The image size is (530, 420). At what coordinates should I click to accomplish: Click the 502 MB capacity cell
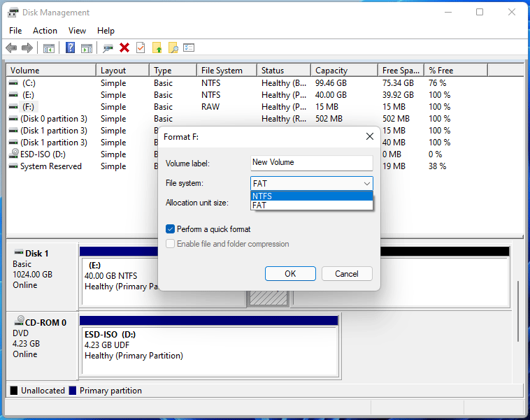[x=329, y=119]
